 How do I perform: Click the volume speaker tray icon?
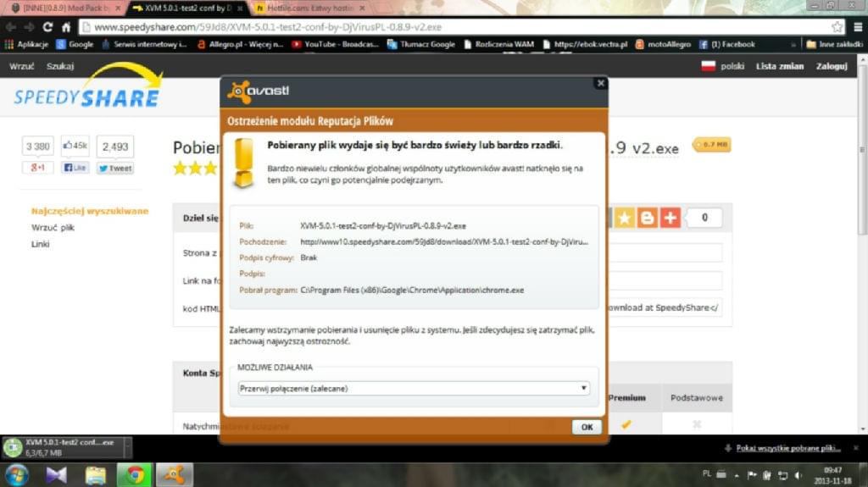point(798,475)
